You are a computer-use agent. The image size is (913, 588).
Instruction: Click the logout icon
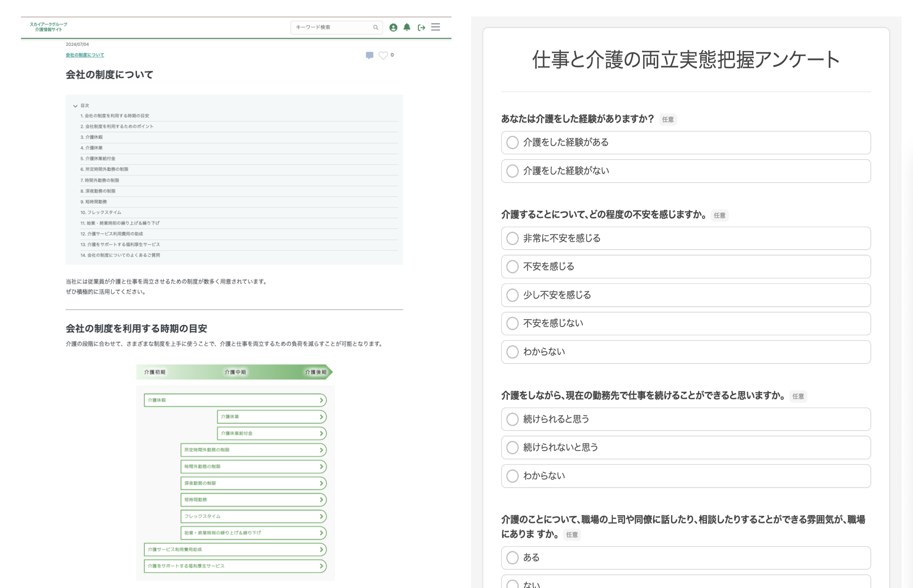[421, 28]
